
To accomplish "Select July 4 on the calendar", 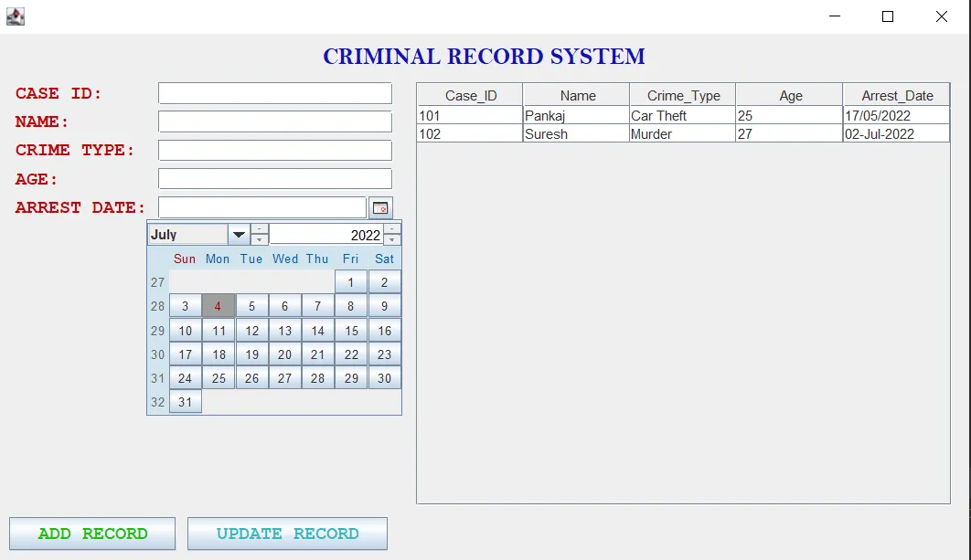I will coord(219,305).
